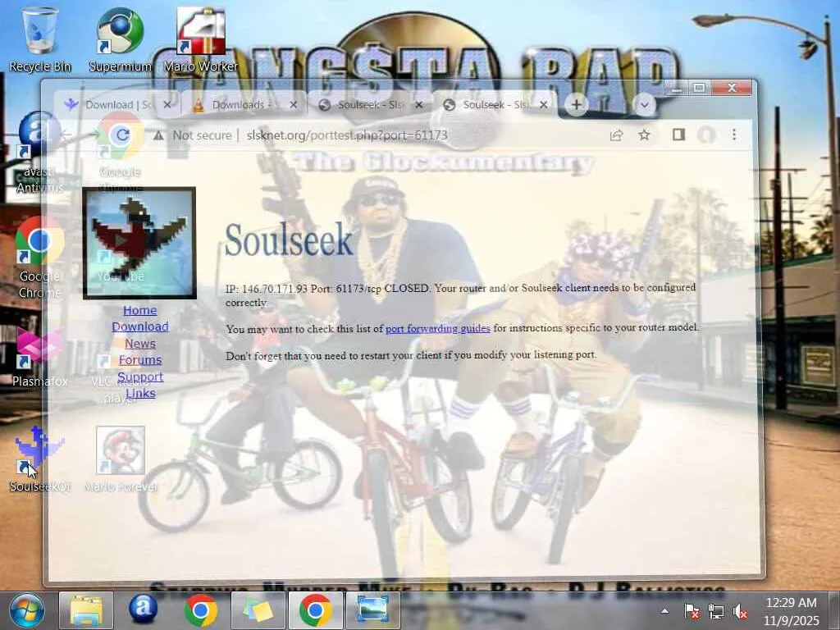This screenshot has width=840, height=630.
Task: Open avast from the taskbar
Action: tap(143, 609)
